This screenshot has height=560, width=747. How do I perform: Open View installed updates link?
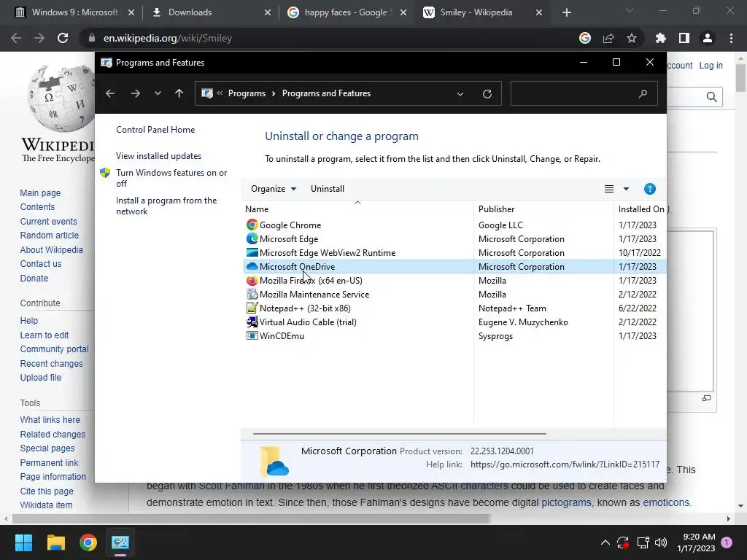pos(158,156)
